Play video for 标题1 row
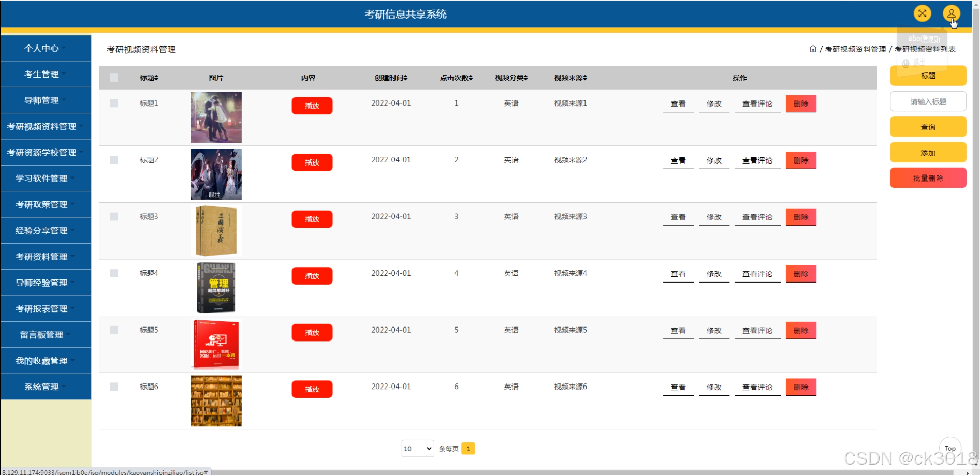This screenshot has height=475, width=980. (312, 106)
